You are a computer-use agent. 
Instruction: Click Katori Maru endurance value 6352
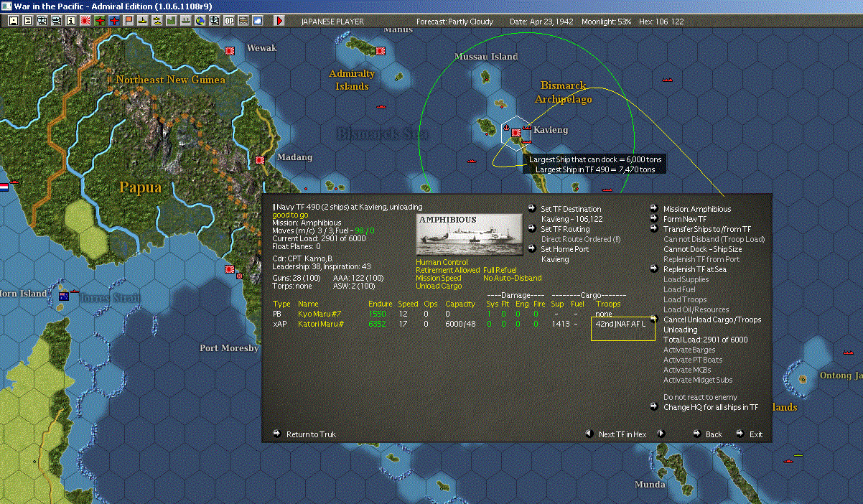[377, 325]
